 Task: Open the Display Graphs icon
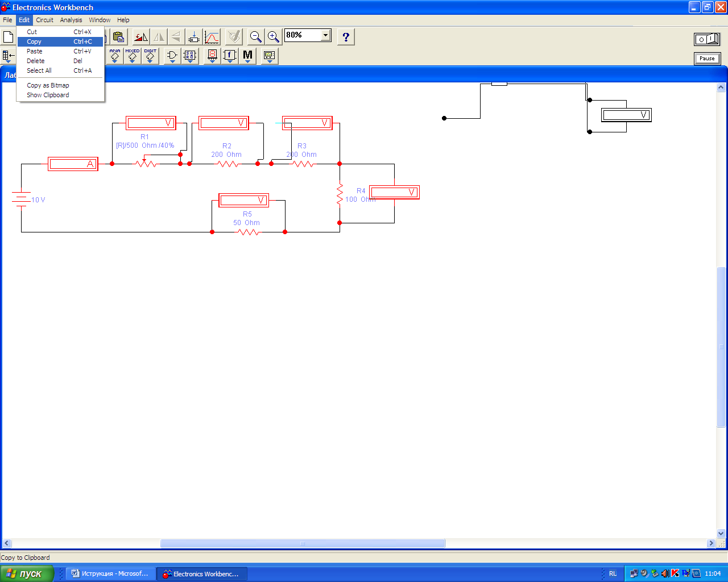point(212,37)
